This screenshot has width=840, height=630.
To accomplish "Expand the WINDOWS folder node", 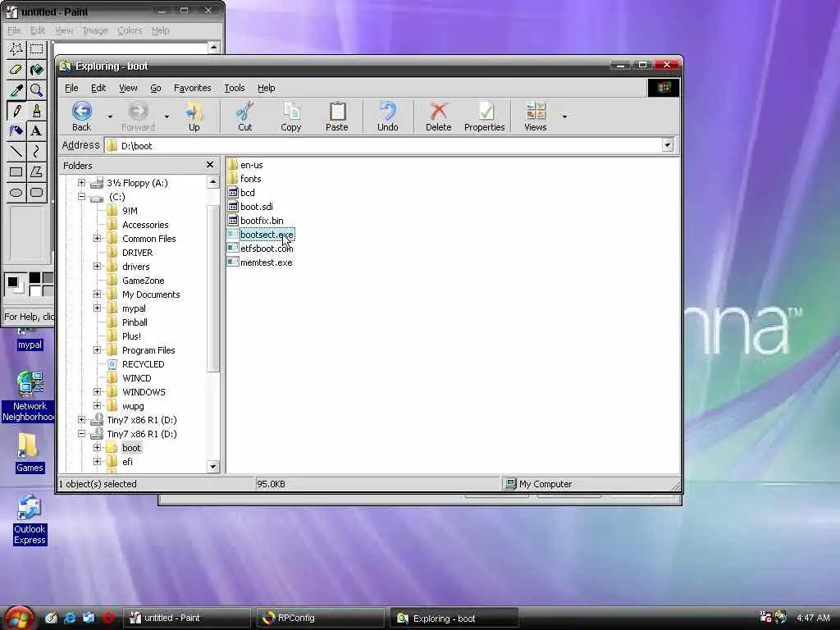I will [x=97, y=391].
